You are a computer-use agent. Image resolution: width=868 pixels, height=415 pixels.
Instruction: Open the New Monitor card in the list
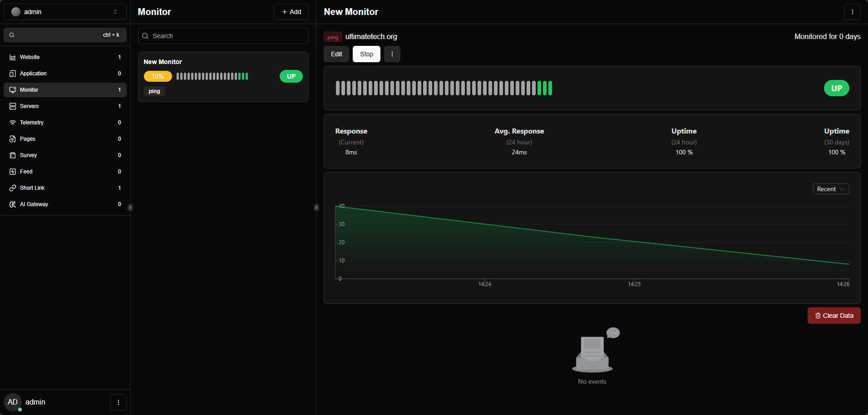223,77
